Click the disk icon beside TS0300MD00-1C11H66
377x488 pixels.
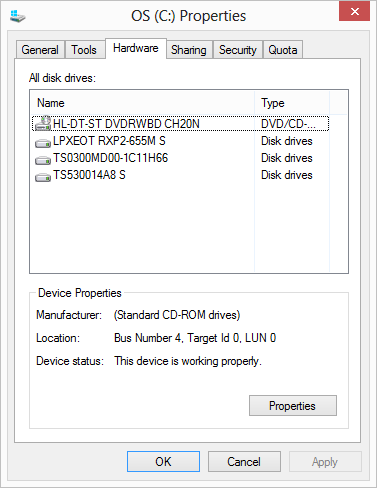pyautogui.click(x=43, y=160)
